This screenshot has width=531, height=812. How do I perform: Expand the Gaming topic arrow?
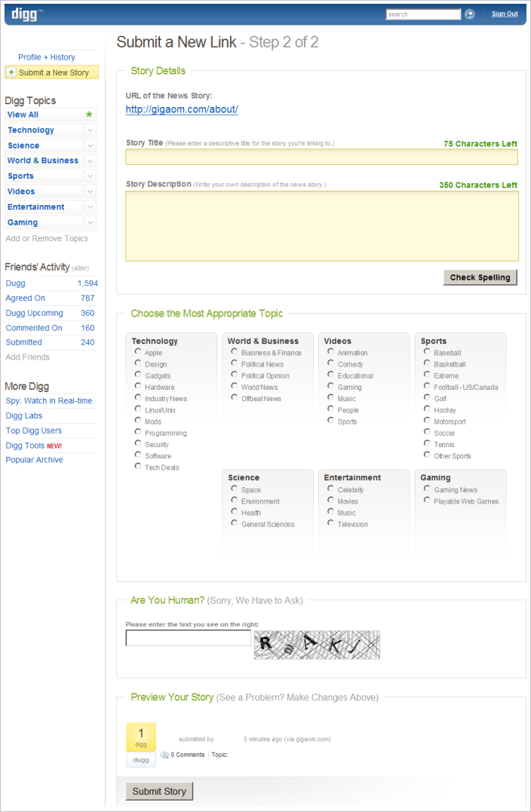click(x=91, y=222)
